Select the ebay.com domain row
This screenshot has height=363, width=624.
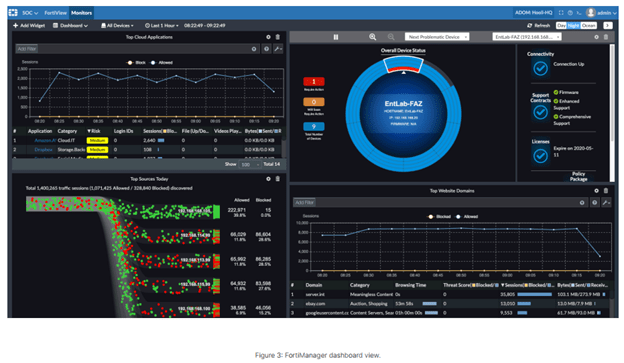tap(450, 304)
